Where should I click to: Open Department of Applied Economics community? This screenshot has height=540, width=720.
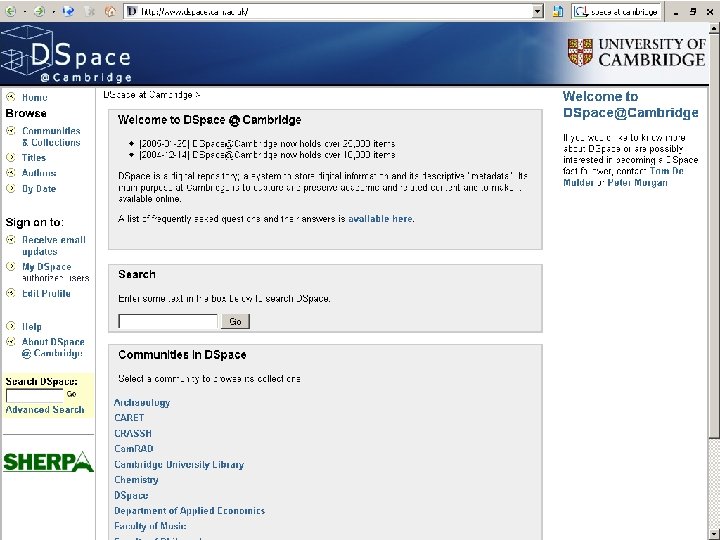(x=190, y=511)
